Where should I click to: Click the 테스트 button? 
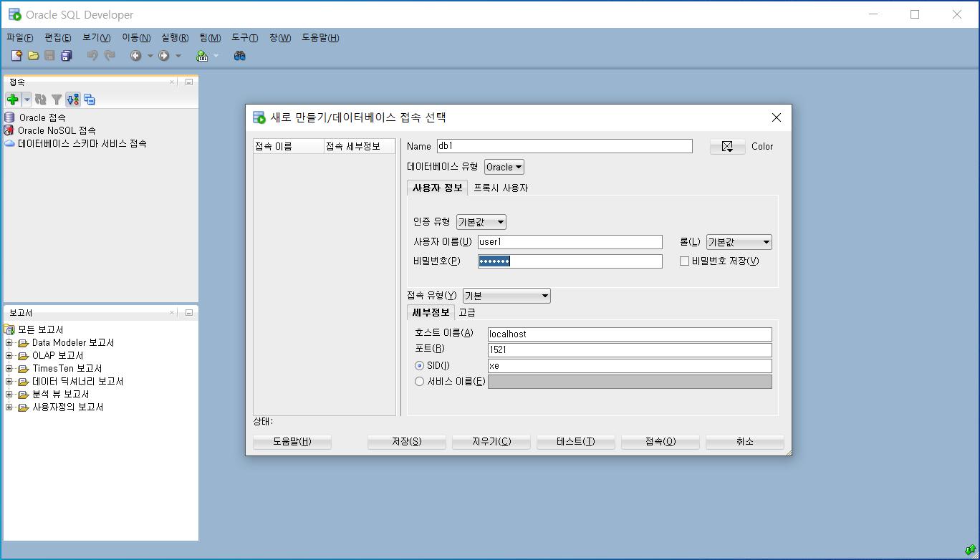pyautogui.click(x=576, y=442)
